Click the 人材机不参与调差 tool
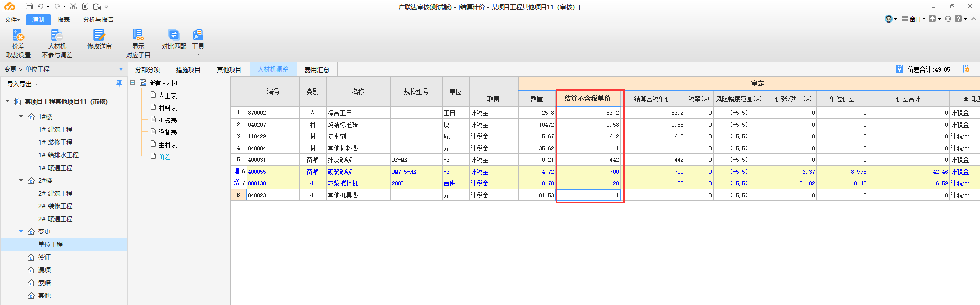980x305 pixels. 57,43
